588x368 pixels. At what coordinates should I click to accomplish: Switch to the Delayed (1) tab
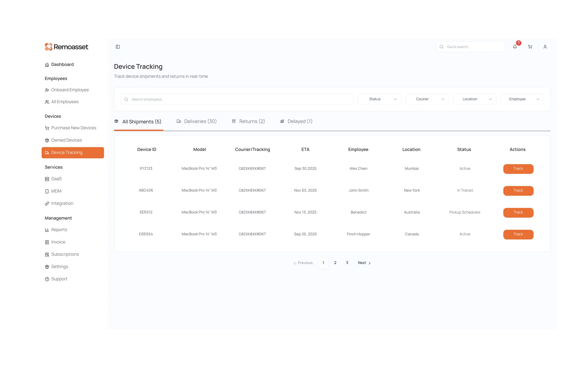pos(296,121)
